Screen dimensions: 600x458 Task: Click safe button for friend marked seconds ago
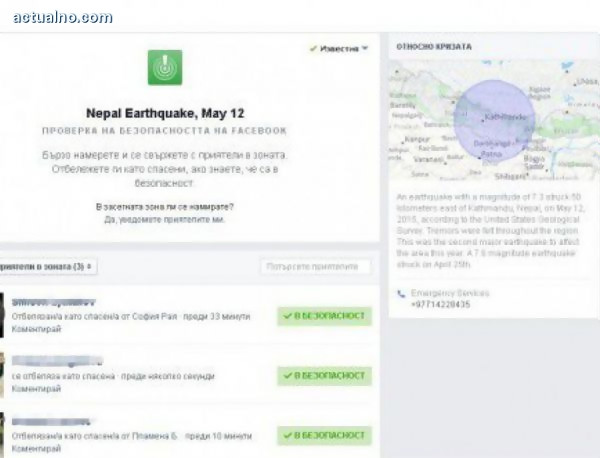[x=324, y=376]
